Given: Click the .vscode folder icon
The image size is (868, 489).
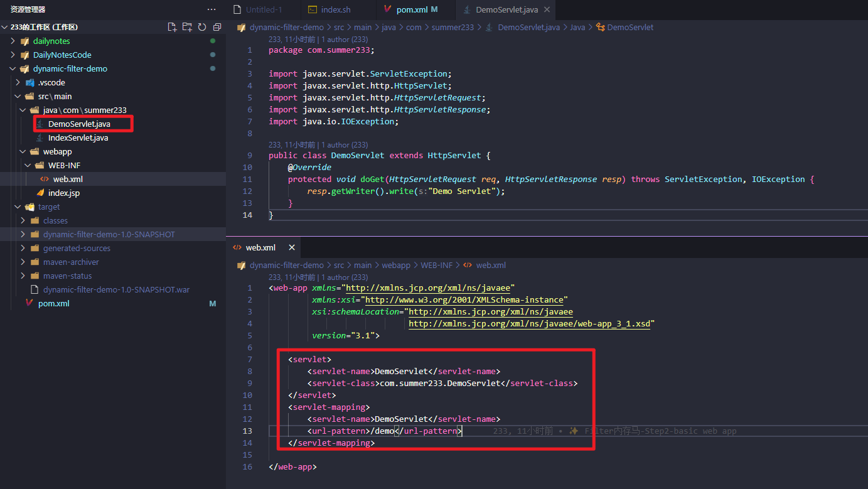Looking at the screenshot, I should [x=29, y=82].
